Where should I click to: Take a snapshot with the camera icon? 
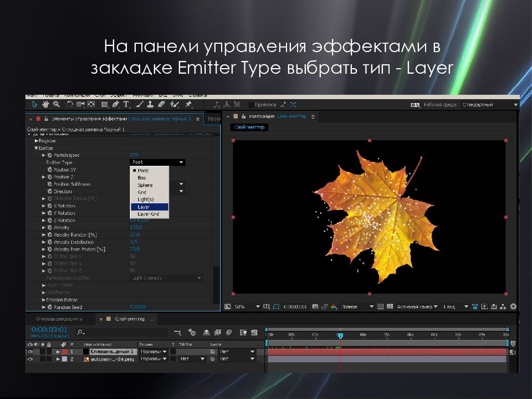pyautogui.click(x=315, y=306)
